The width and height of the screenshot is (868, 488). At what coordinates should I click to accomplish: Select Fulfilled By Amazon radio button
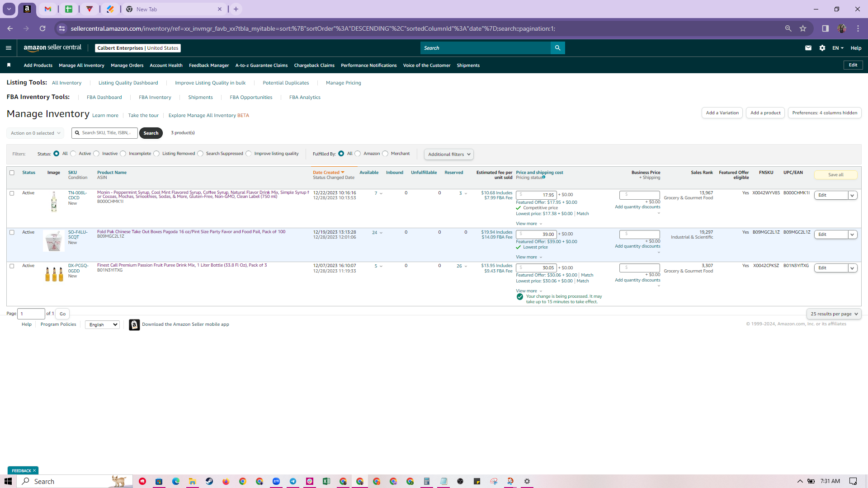click(x=358, y=154)
